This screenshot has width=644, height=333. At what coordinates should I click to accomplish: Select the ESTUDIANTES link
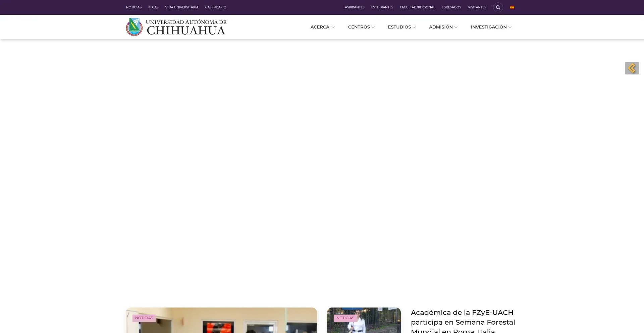382,7
